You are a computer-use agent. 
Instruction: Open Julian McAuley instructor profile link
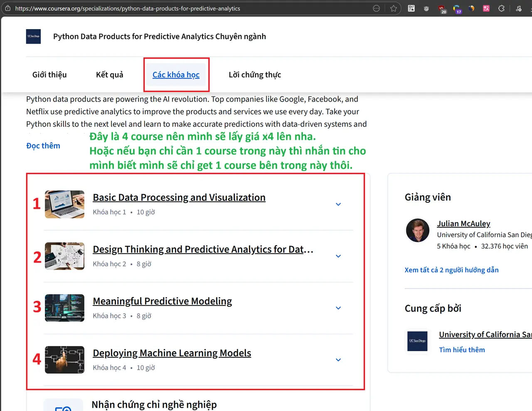click(x=463, y=224)
